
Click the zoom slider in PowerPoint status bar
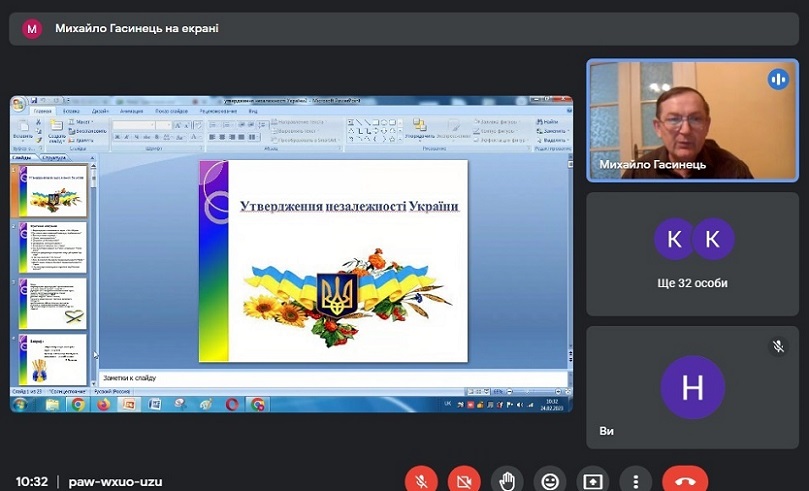533,392
